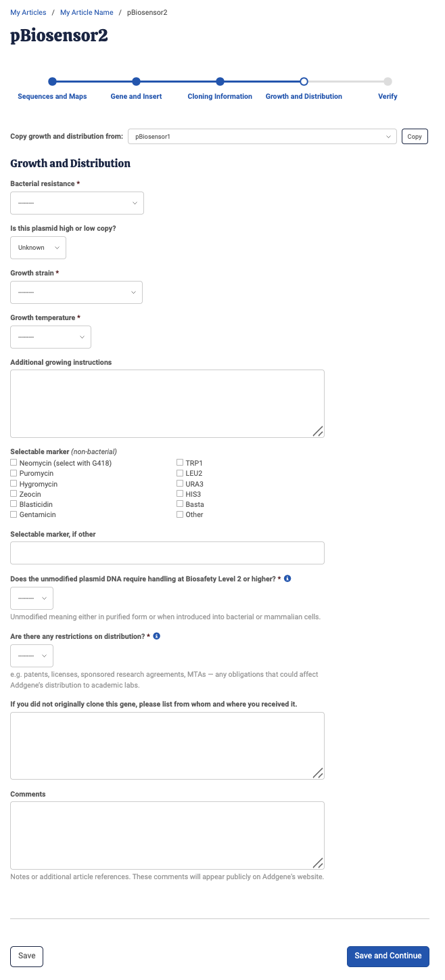Screen dimensions: 445x980
Task: Open the My Articles breadcrumb link
Action: click(x=28, y=12)
